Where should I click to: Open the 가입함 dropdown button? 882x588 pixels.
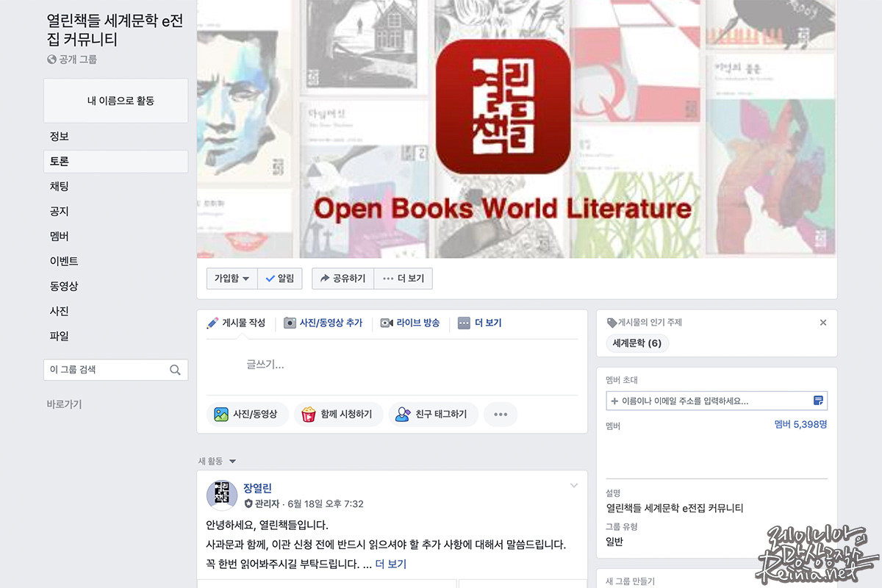232,279
